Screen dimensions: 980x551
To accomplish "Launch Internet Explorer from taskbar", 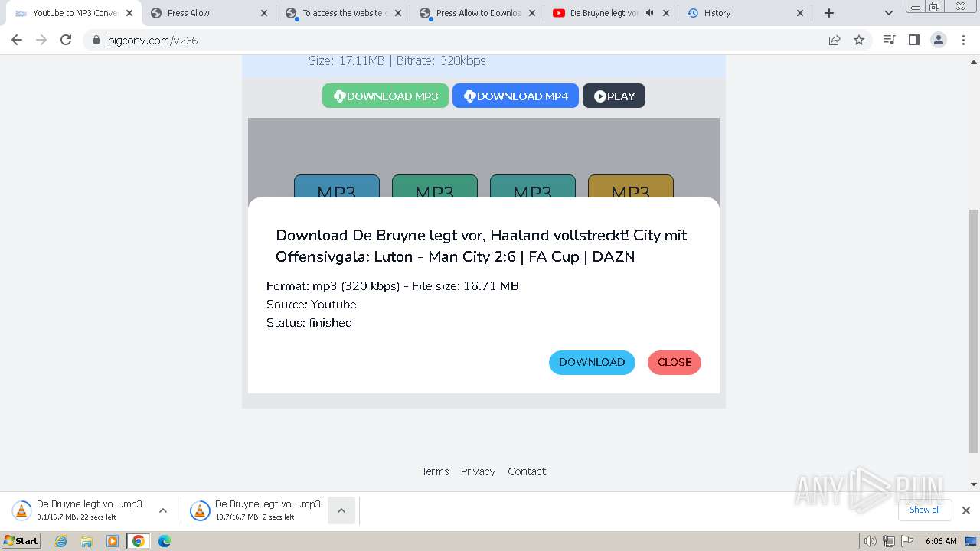I will coord(61,541).
